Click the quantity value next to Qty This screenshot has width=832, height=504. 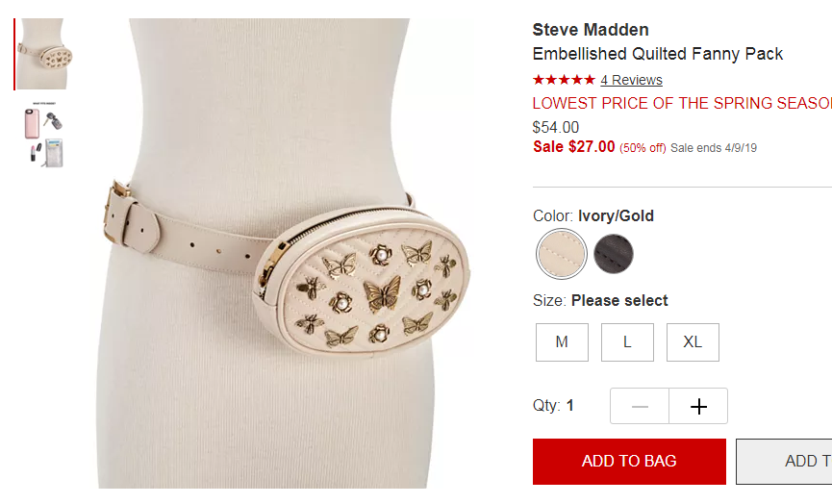[569, 406]
